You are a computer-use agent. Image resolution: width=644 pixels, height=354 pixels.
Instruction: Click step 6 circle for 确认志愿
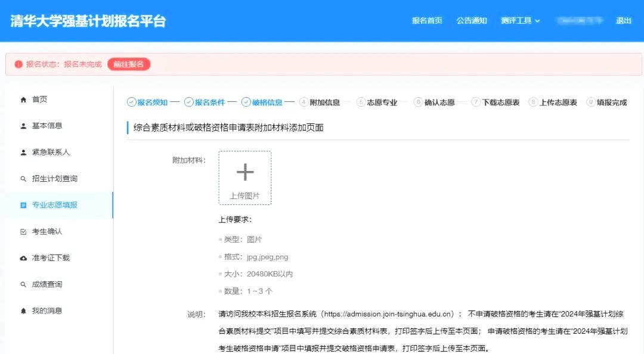(418, 102)
